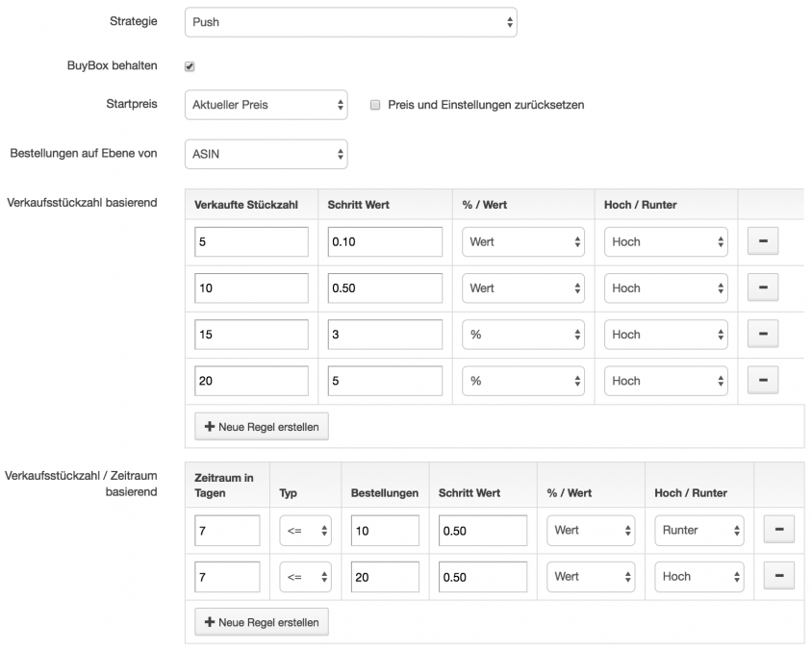The image size is (812, 650).
Task: Uncheck the BuyBox behalten checkbox
Action: [x=190, y=66]
